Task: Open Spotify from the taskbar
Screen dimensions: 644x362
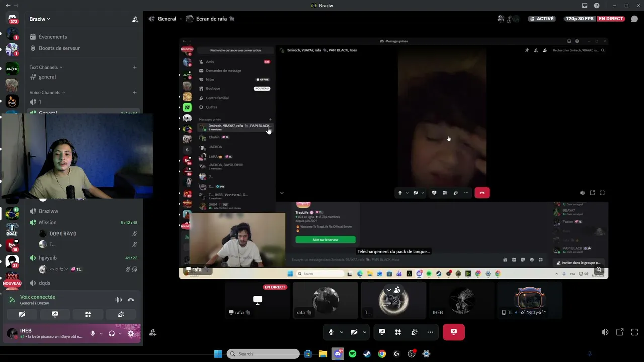Action: (x=352, y=354)
